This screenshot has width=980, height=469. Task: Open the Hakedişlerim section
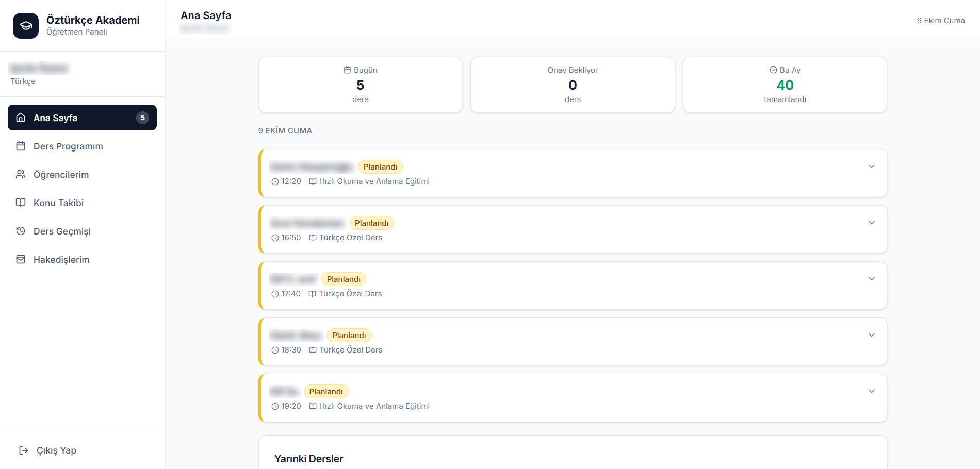pyautogui.click(x=82, y=259)
